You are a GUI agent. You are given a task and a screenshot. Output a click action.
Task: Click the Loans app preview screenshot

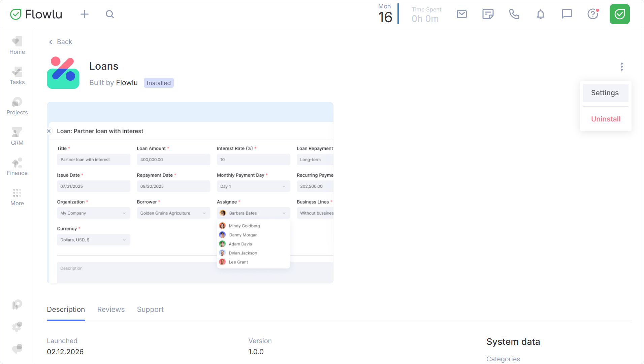(190, 193)
